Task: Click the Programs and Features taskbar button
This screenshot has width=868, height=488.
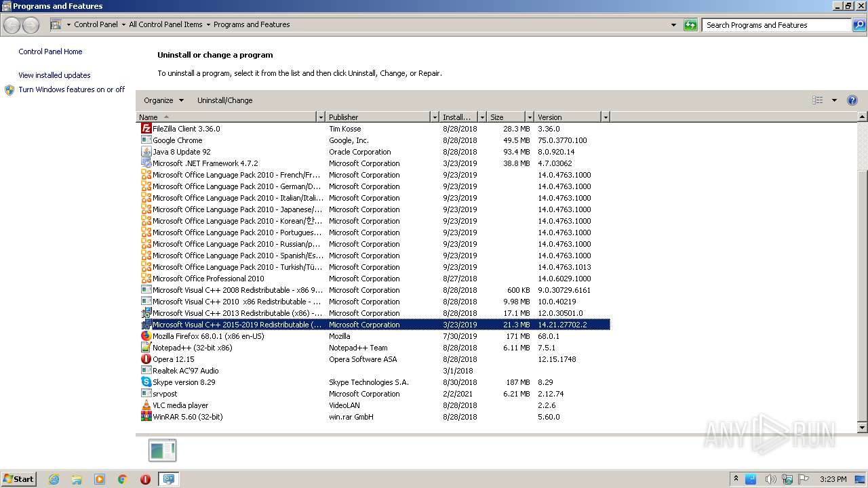Action: tap(168, 479)
